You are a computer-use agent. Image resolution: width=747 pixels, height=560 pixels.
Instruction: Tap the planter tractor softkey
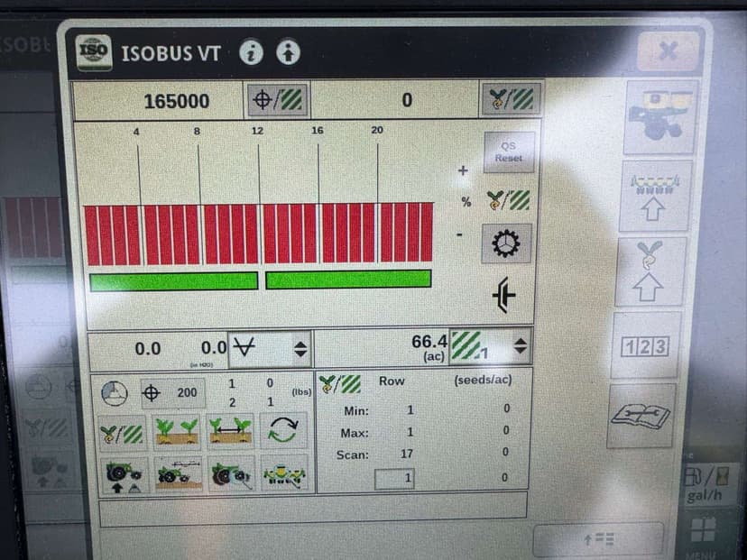[661, 117]
